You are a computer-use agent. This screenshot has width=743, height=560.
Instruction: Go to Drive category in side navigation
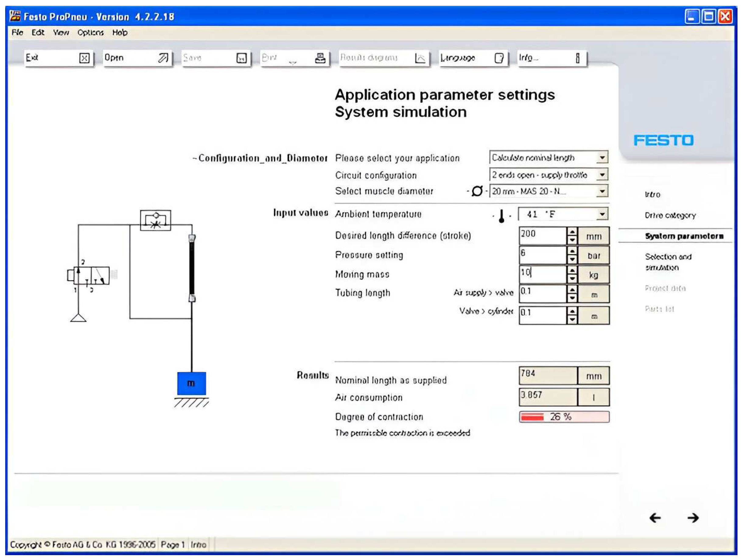(x=670, y=216)
